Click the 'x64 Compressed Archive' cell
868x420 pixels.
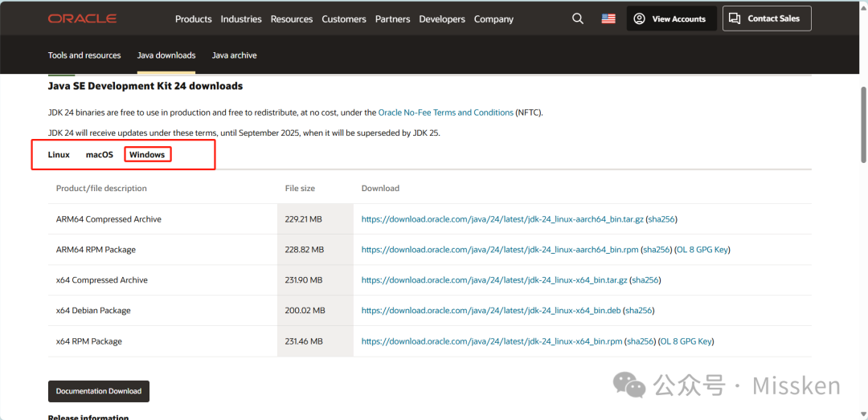click(x=102, y=280)
